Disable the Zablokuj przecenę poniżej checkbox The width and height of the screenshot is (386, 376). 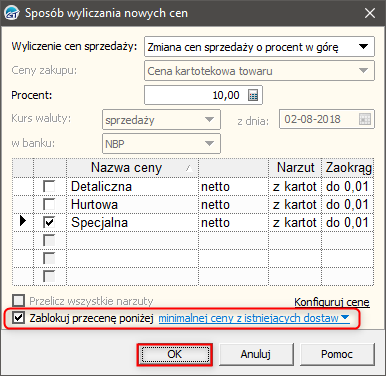coord(18,318)
